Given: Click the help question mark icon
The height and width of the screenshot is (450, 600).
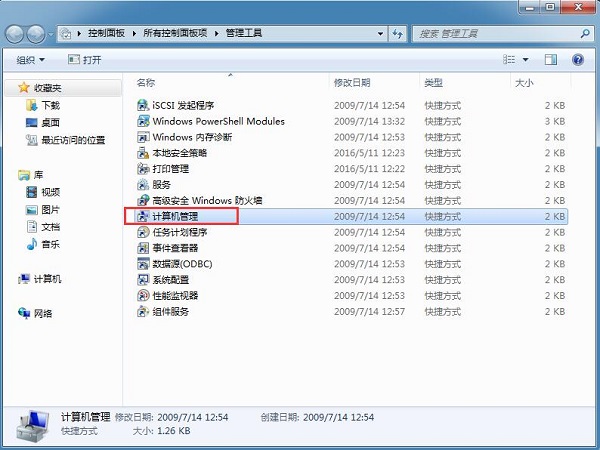Looking at the screenshot, I should (x=577, y=60).
